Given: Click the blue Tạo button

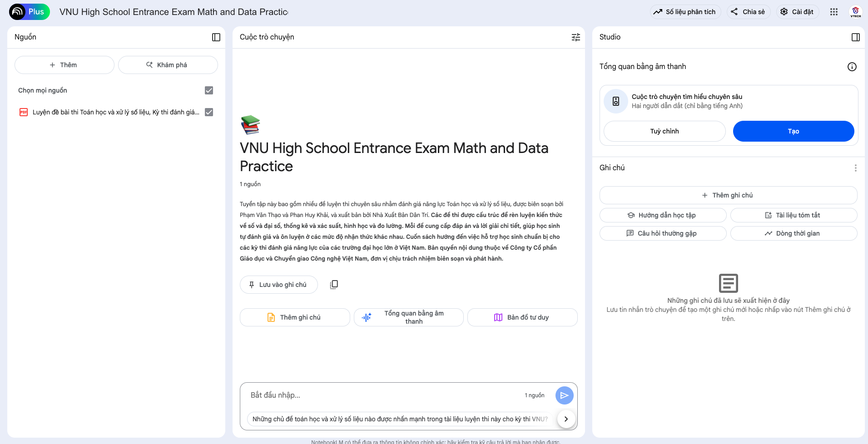Looking at the screenshot, I should pyautogui.click(x=794, y=131).
